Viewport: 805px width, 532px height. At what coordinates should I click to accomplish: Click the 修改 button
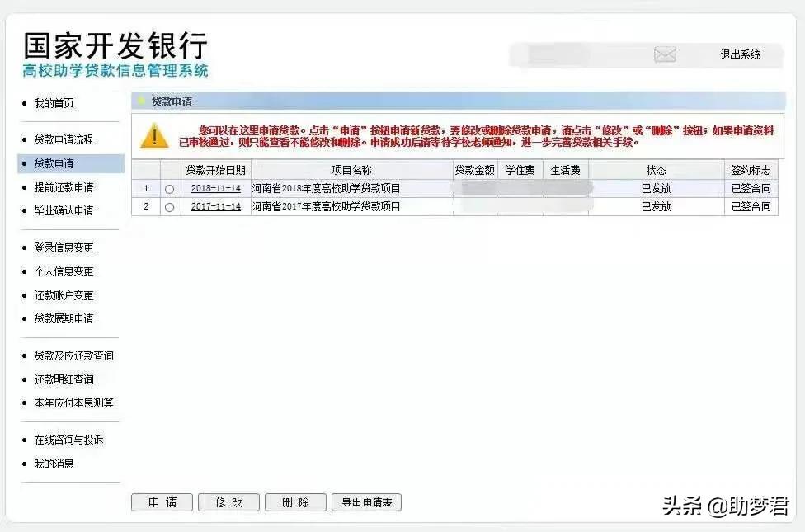point(228,501)
